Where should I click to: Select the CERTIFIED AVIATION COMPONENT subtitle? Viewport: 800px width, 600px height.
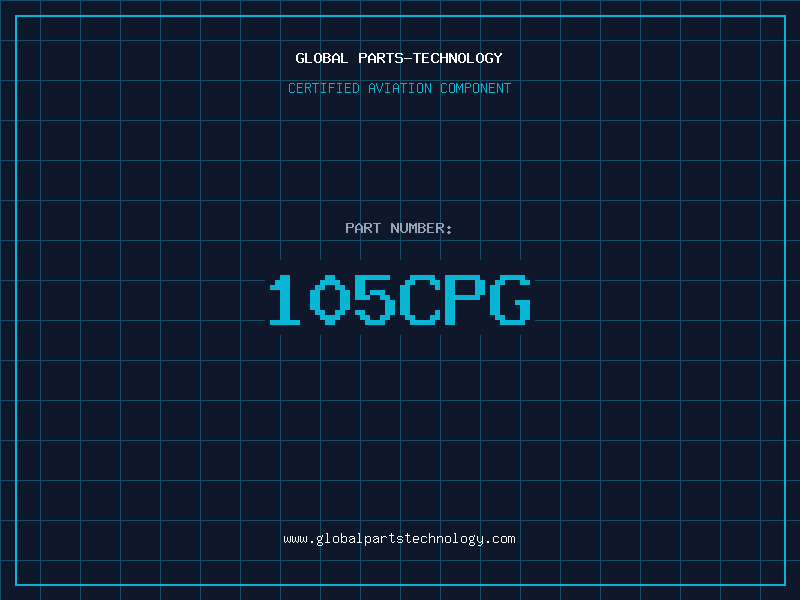pyautogui.click(x=399, y=88)
